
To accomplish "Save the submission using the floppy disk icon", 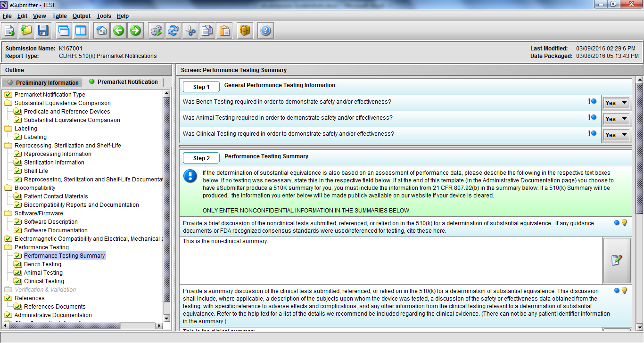I will 43,31.
